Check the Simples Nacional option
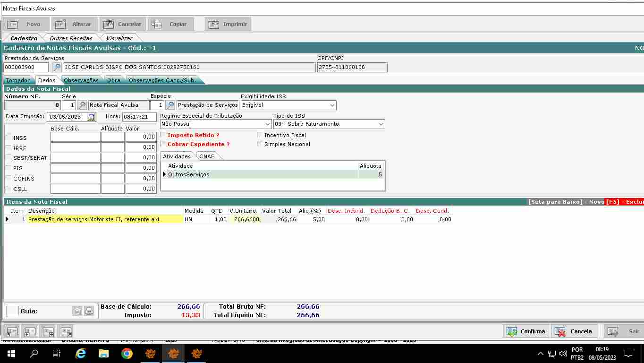Screen dimensions: 644x363 coord(260,144)
